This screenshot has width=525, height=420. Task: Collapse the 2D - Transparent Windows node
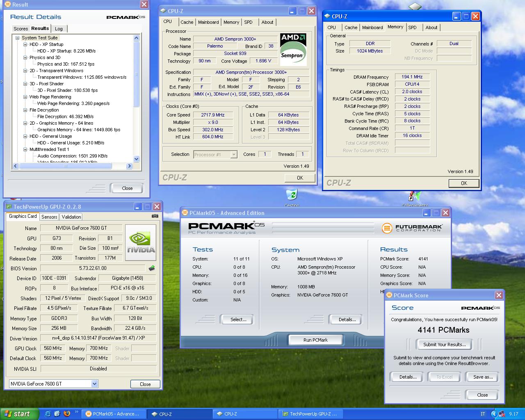[x=25, y=71]
